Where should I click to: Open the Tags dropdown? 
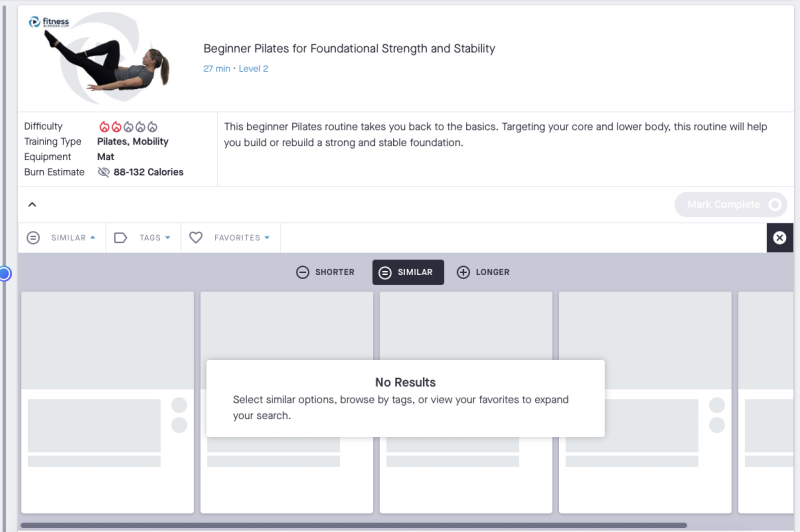155,238
